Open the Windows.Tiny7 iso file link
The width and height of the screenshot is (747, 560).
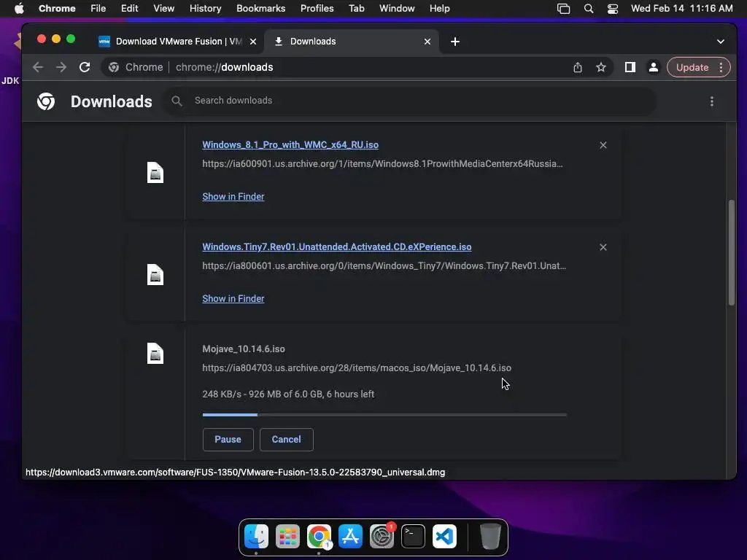[x=337, y=246]
